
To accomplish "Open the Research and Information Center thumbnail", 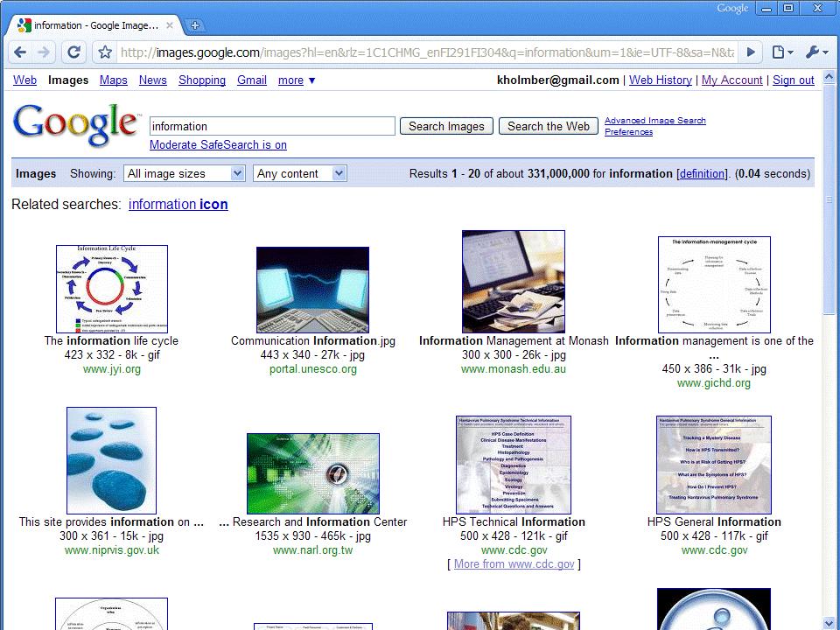I will click(x=313, y=473).
